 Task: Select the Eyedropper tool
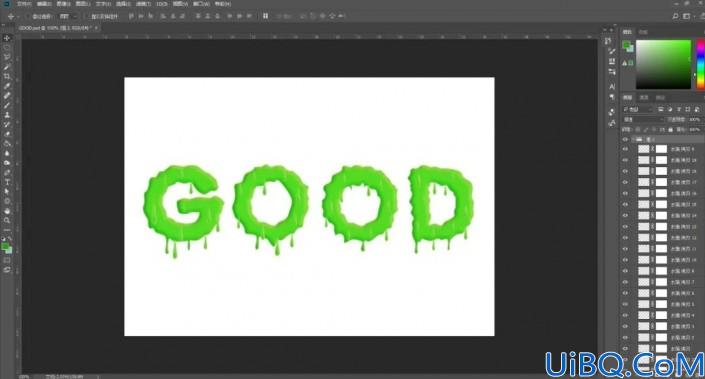click(x=7, y=86)
